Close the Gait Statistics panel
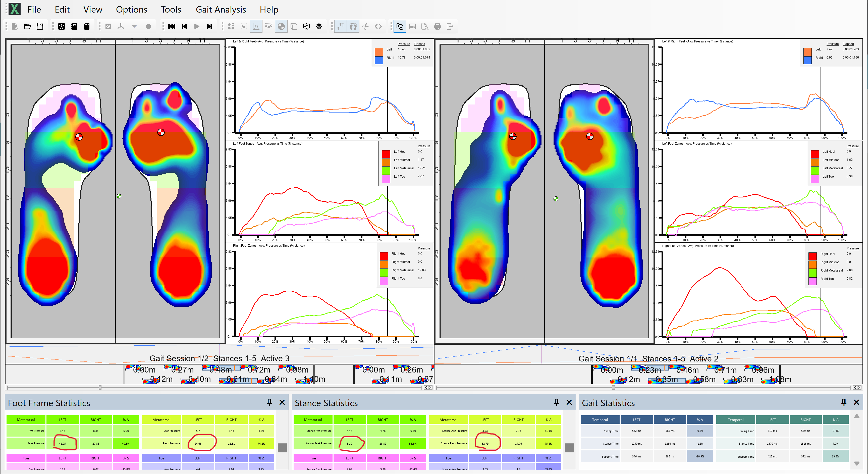 [856, 402]
